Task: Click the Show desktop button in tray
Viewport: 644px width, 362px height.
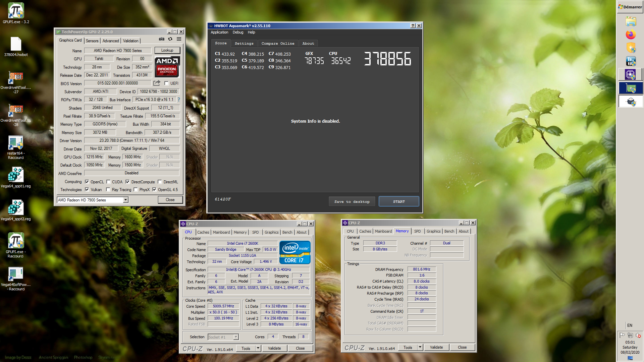Action: coord(630,358)
